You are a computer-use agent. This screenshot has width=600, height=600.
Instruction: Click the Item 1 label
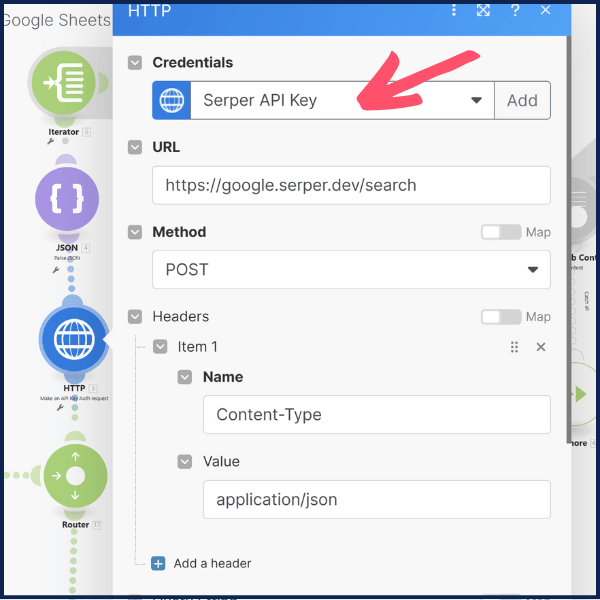[197, 347]
